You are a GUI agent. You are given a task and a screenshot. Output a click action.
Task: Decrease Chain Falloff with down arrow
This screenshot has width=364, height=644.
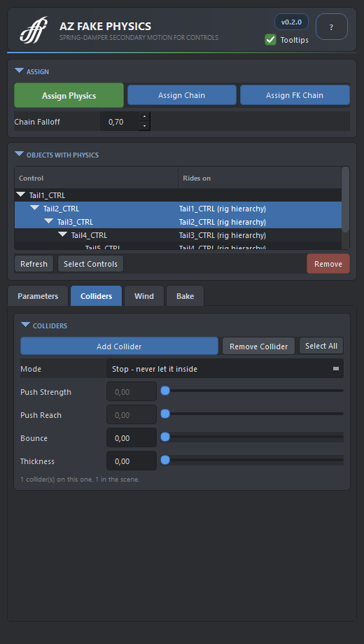click(144, 126)
